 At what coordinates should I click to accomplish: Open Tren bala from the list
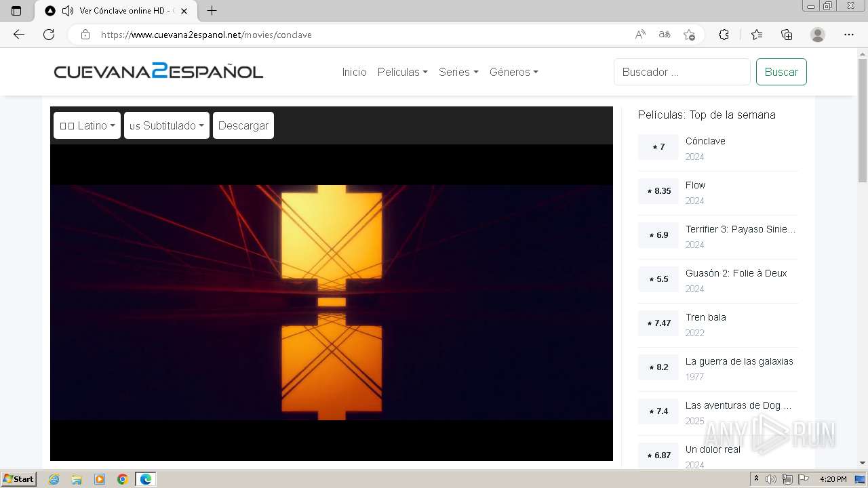705,317
